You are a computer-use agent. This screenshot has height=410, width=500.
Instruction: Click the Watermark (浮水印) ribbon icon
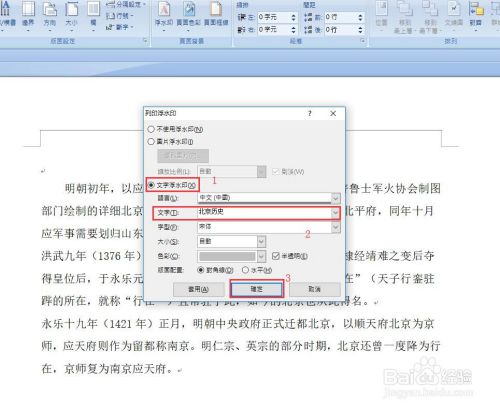tap(164, 15)
